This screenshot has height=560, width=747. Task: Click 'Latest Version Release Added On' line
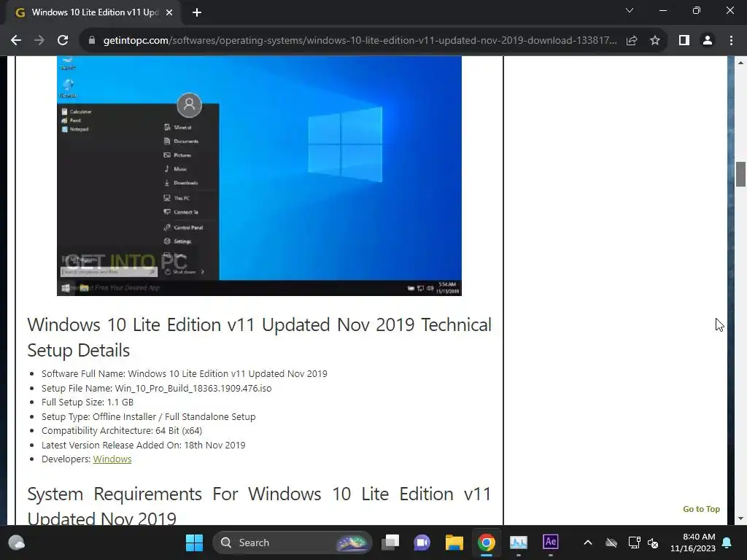point(144,446)
